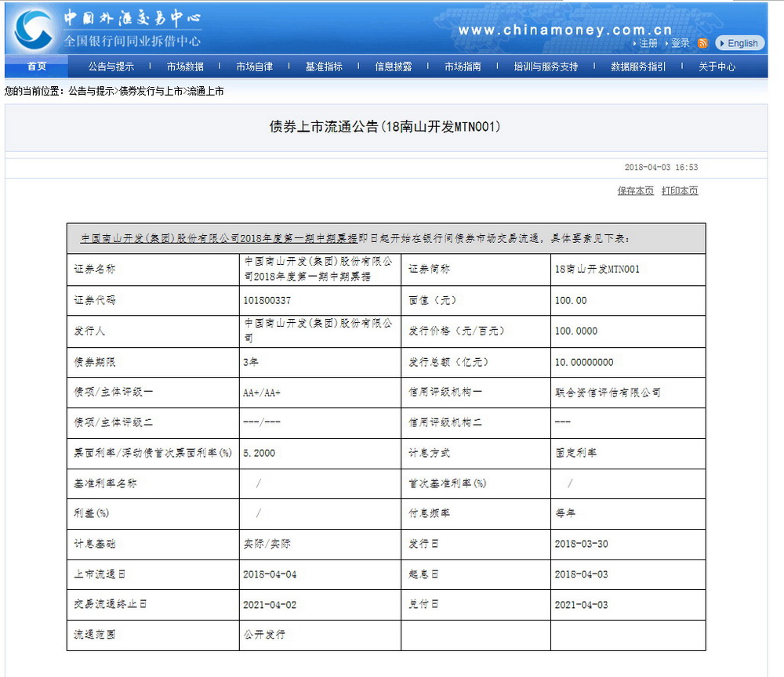
Task: Select the 首页 home tab
Action: [34, 67]
